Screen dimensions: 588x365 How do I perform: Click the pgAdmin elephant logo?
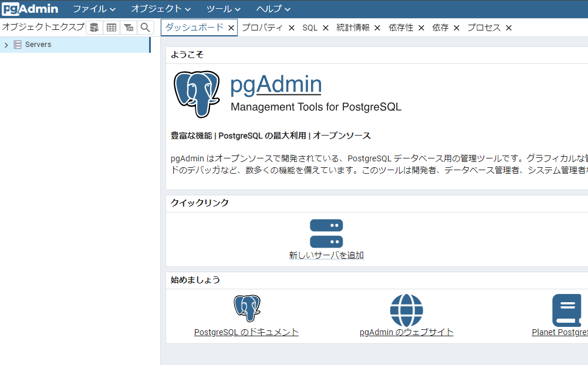point(197,94)
